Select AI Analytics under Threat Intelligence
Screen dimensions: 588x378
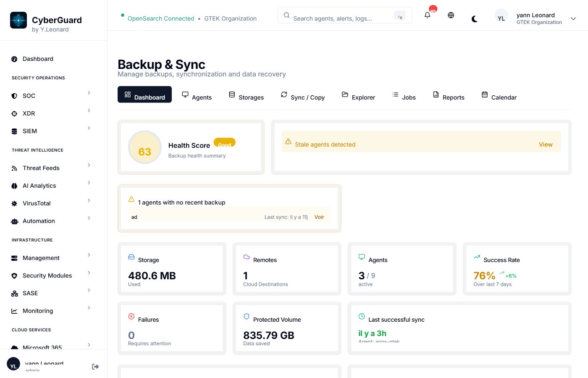point(39,186)
